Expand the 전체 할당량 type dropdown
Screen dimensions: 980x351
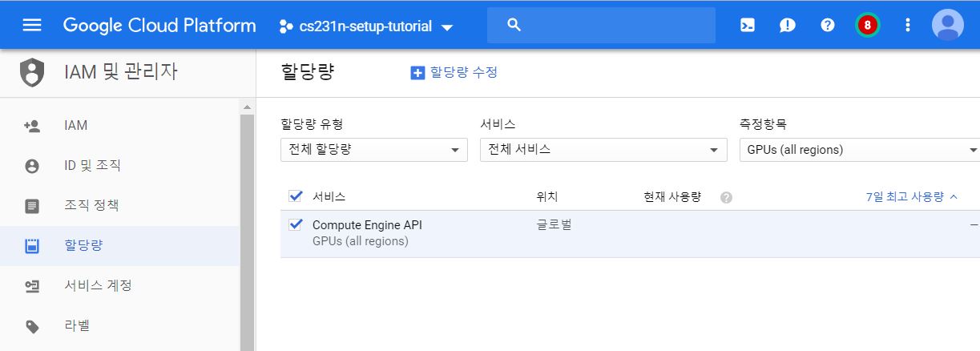click(373, 150)
